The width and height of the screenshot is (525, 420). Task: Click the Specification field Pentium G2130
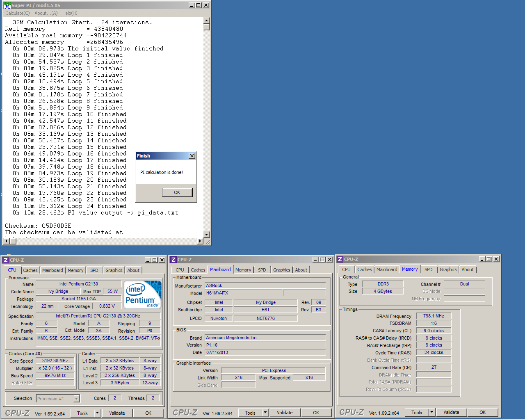(x=98, y=316)
